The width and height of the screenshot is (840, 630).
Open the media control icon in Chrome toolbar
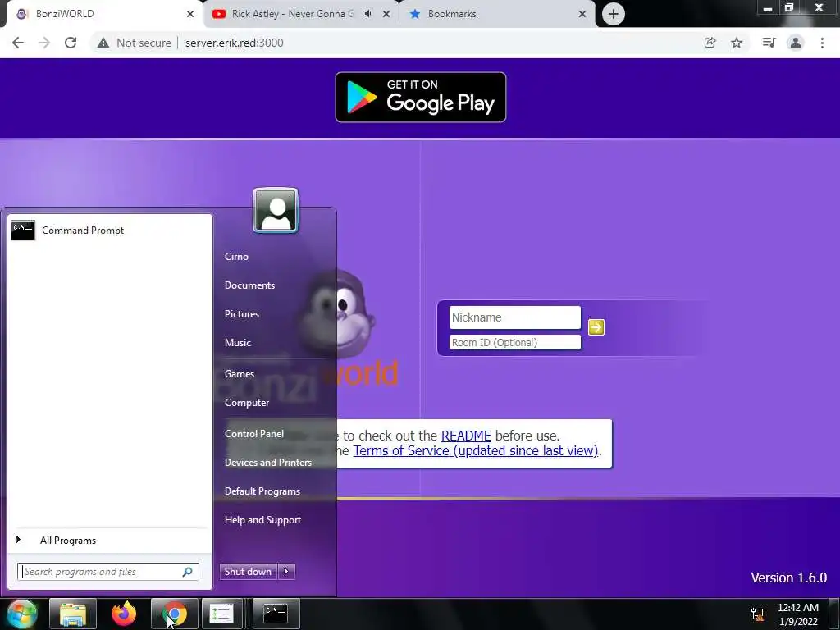pyautogui.click(x=769, y=43)
